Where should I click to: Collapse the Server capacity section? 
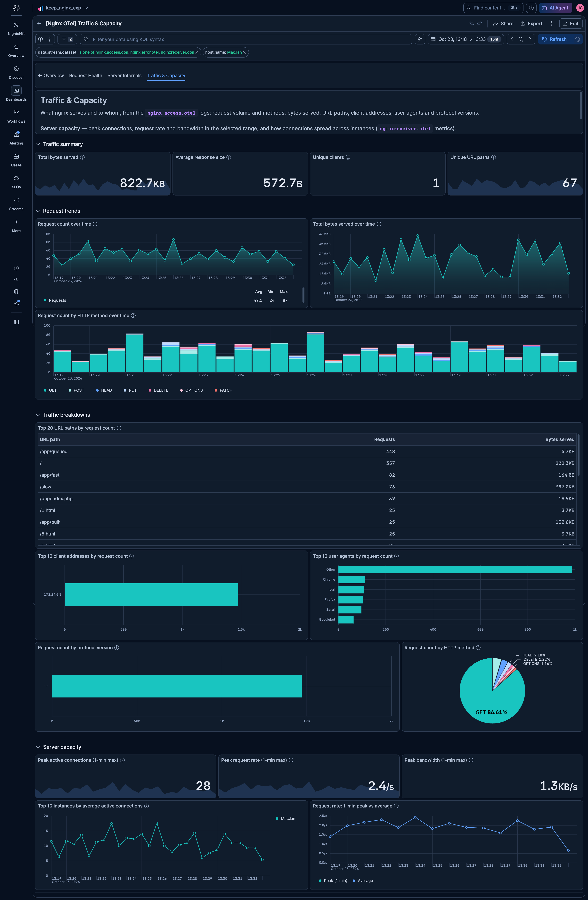[x=38, y=747]
